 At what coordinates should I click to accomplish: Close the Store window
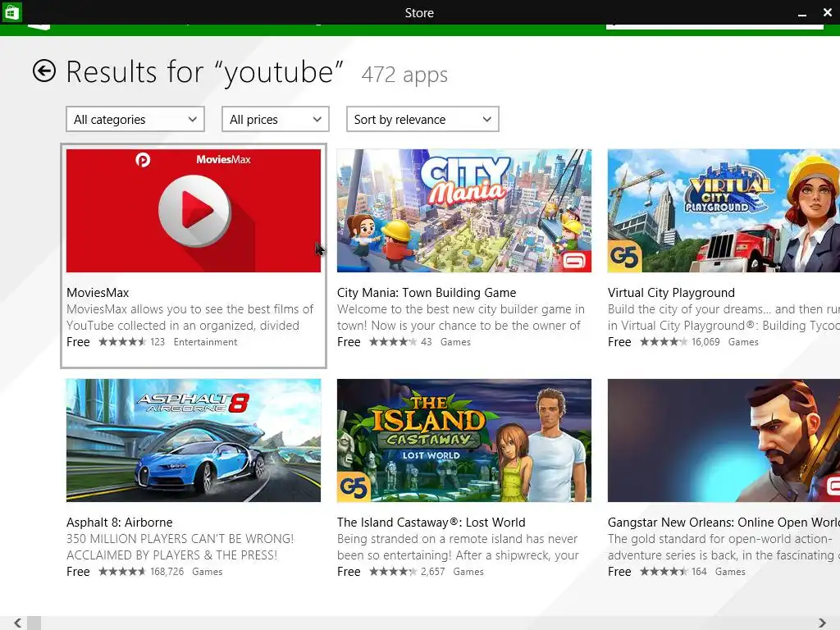pos(828,11)
